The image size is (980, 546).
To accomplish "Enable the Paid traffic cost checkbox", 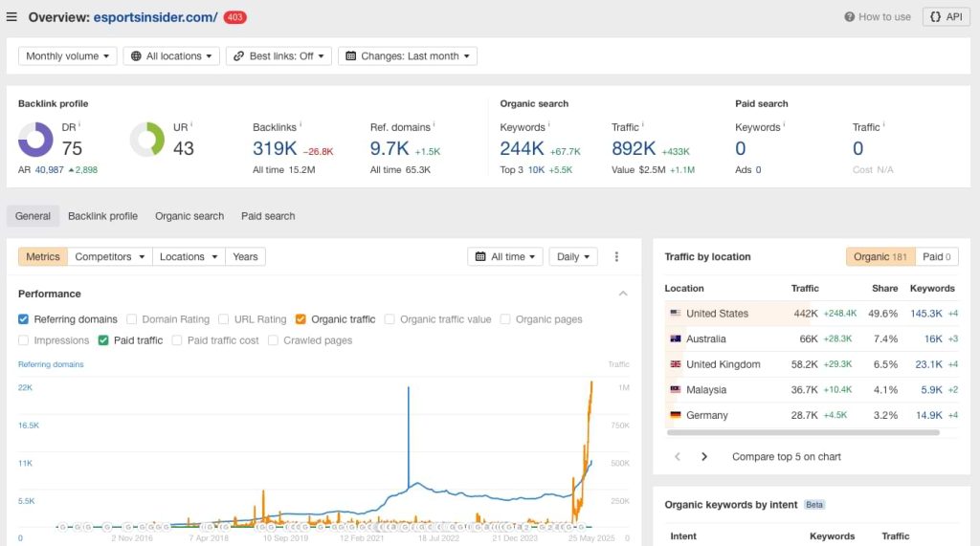I will 177,340.
